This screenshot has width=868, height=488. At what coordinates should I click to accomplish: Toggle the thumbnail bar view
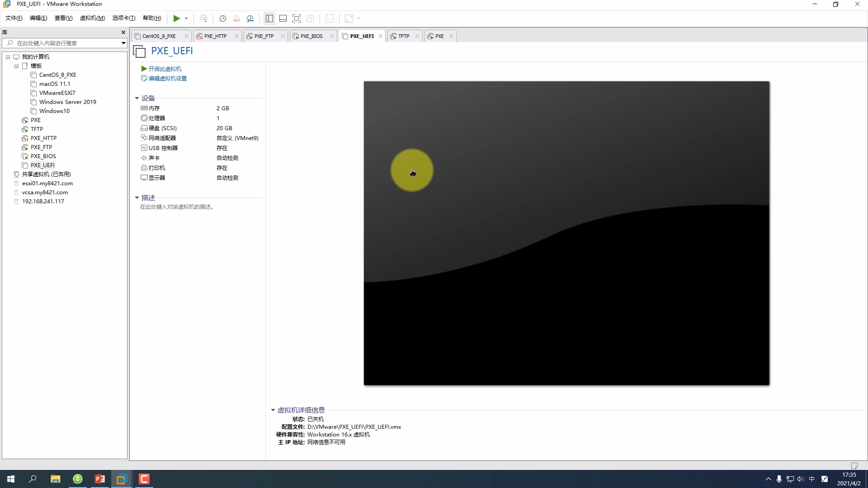click(283, 19)
